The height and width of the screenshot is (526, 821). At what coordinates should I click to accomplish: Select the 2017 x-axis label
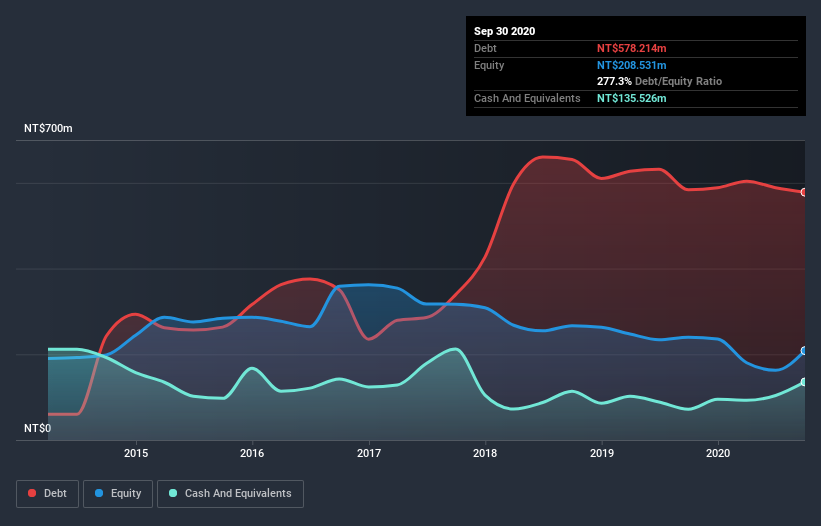369,453
